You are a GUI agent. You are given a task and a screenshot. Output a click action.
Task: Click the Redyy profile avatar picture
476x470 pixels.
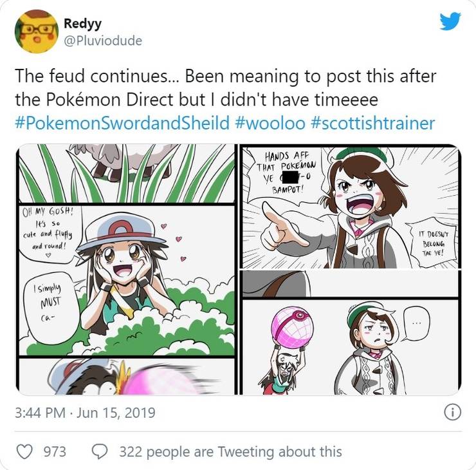[x=37, y=32]
